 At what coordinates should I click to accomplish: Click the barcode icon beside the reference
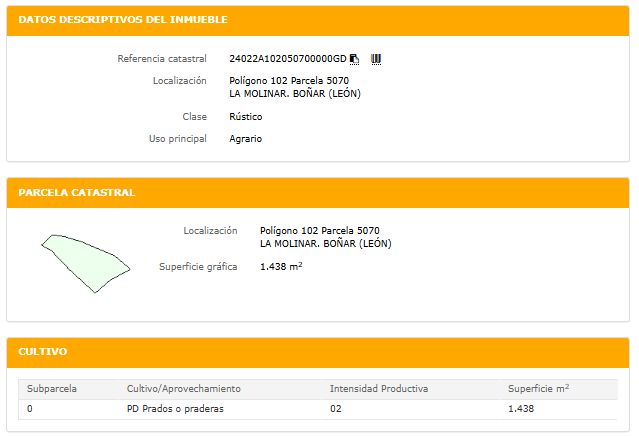point(376,59)
